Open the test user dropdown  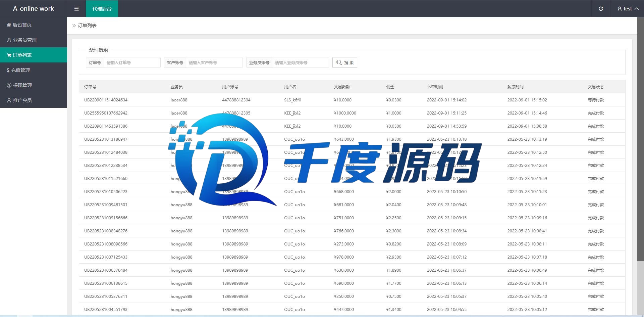(x=628, y=9)
